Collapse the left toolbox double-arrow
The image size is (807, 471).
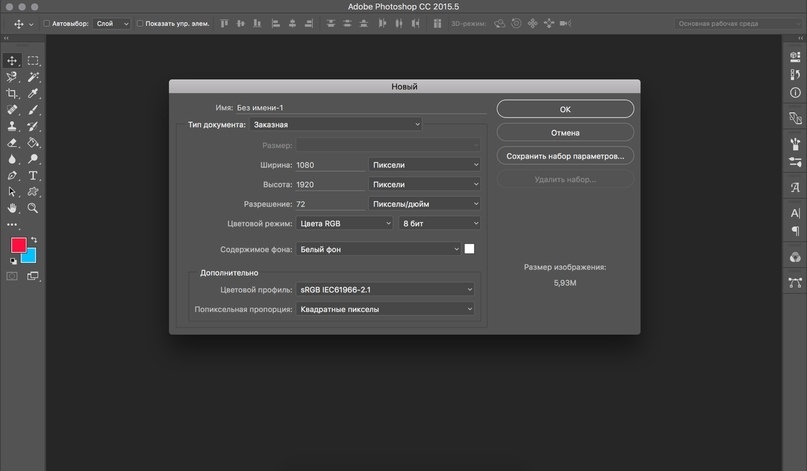(x=6, y=38)
